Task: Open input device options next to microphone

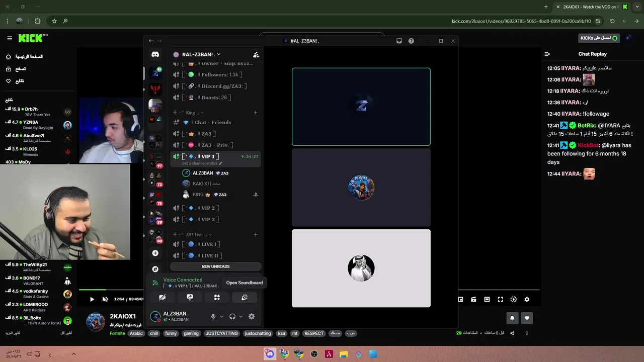Action: click(221, 316)
